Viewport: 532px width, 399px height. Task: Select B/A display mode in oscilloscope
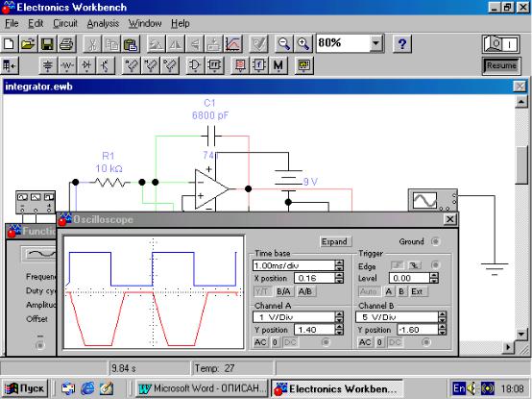[283, 291]
